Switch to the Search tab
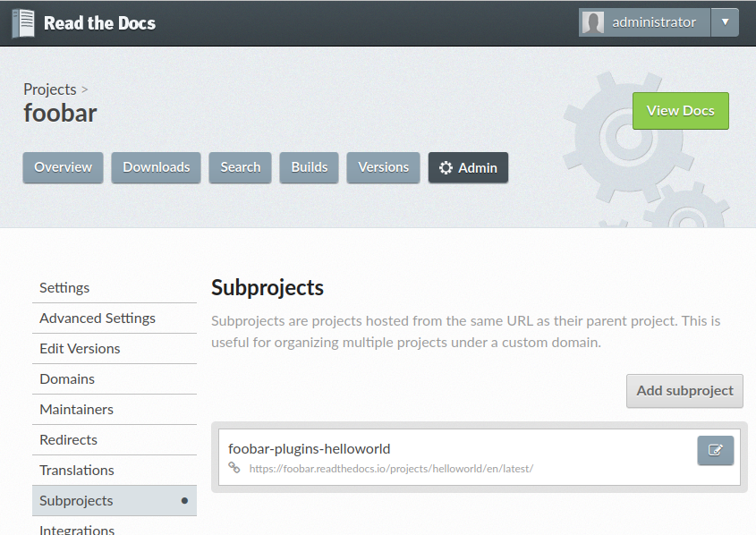 [240, 167]
